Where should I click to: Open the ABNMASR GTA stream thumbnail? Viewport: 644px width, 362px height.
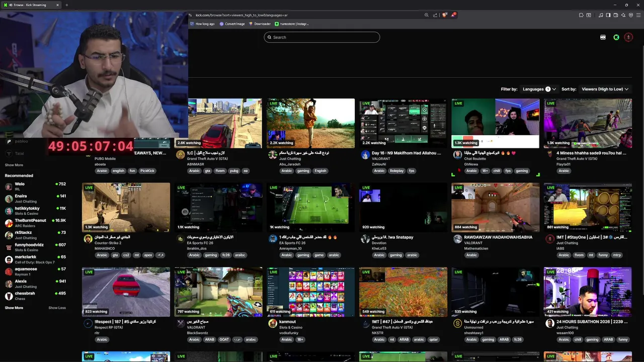225,123
